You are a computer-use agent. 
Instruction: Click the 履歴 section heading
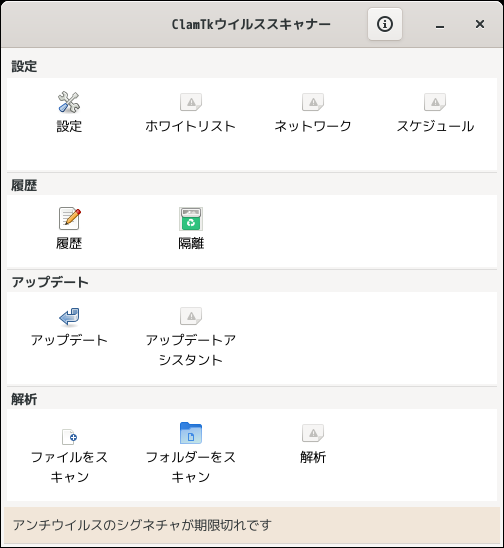pyautogui.click(x=24, y=185)
